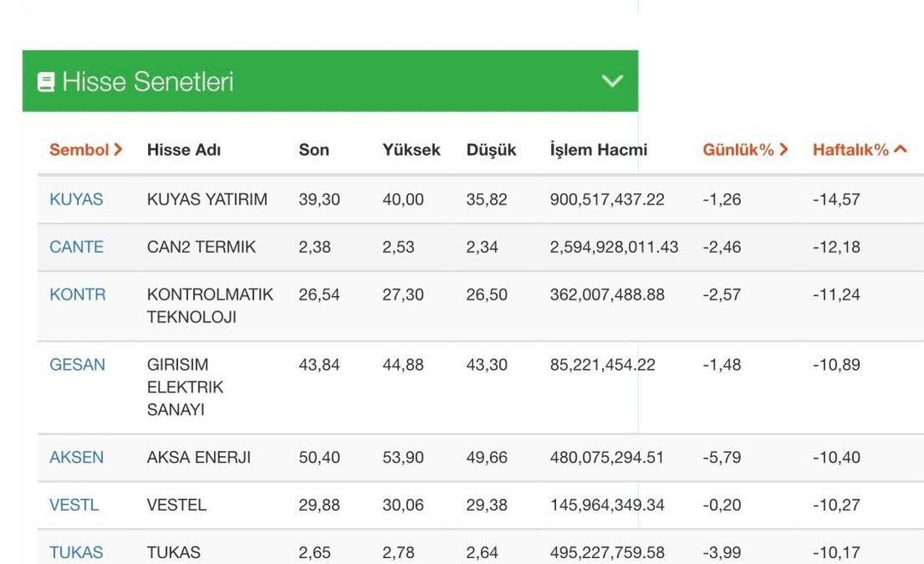Open the KUYAS stock details
The height and width of the screenshot is (564, 924).
(76, 199)
